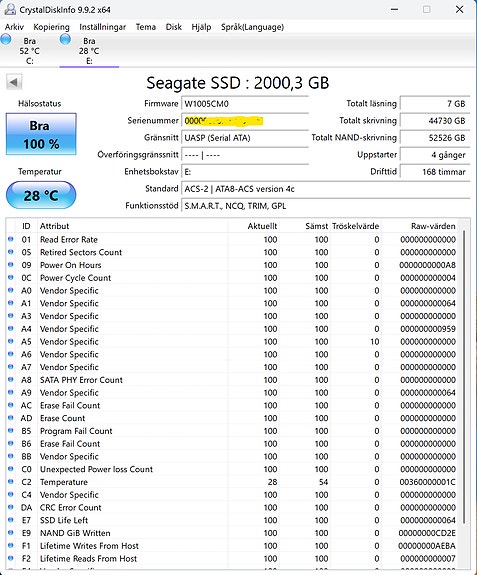Open the Inställningar menu
The image size is (477, 575).
click(102, 27)
